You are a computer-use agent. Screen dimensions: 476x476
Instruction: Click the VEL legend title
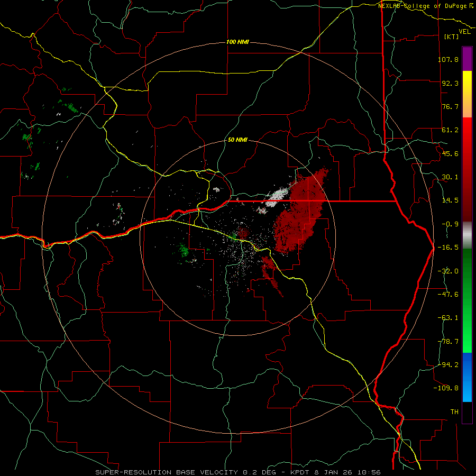tap(465, 32)
